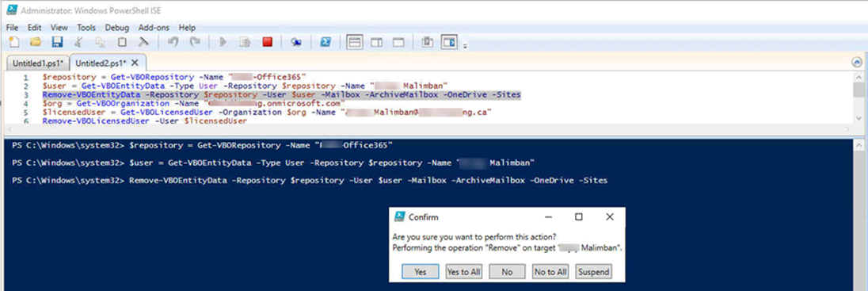
Task: Click PowerShell ISE title bar icon
Action: pos(12,10)
